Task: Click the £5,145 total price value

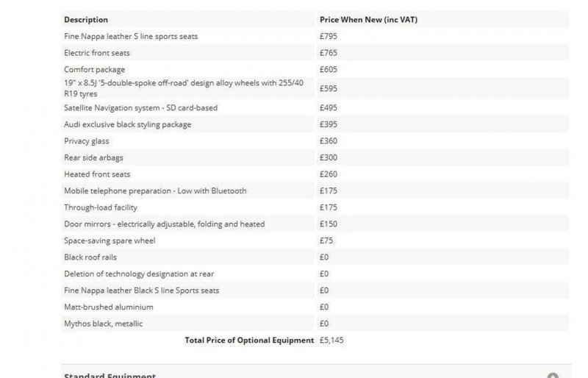Action: point(331,340)
